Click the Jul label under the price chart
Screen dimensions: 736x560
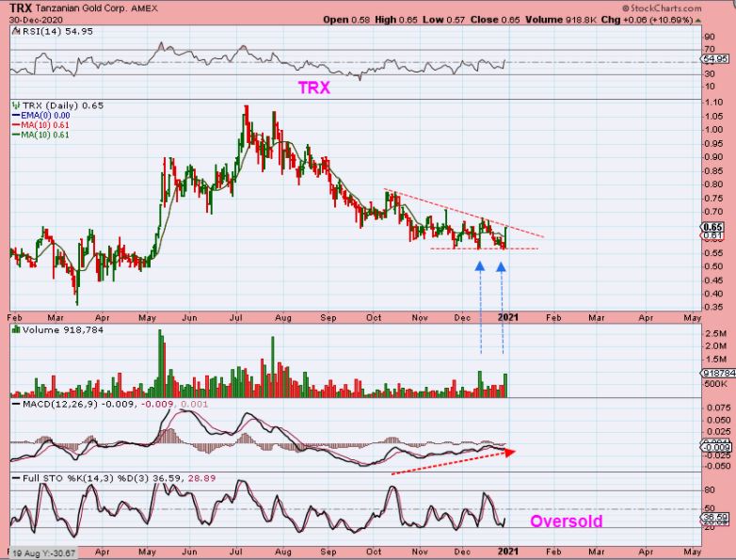(x=236, y=318)
